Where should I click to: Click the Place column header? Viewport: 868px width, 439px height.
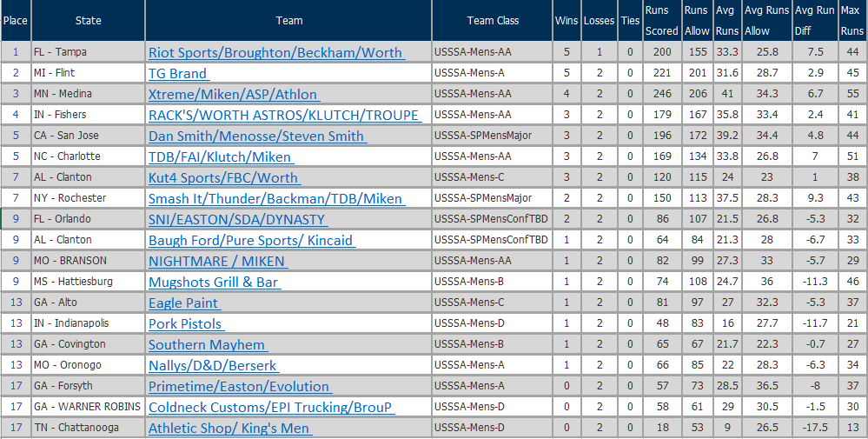(16, 21)
